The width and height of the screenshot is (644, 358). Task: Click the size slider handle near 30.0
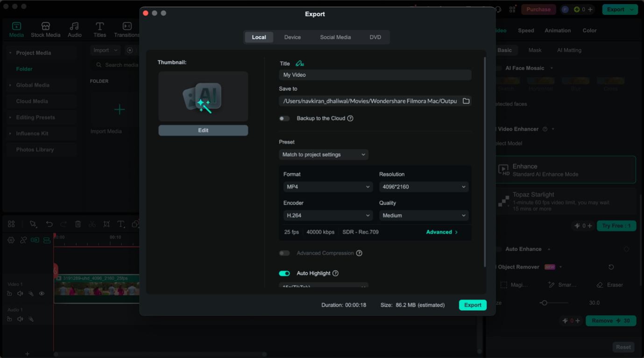click(x=545, y=302)
